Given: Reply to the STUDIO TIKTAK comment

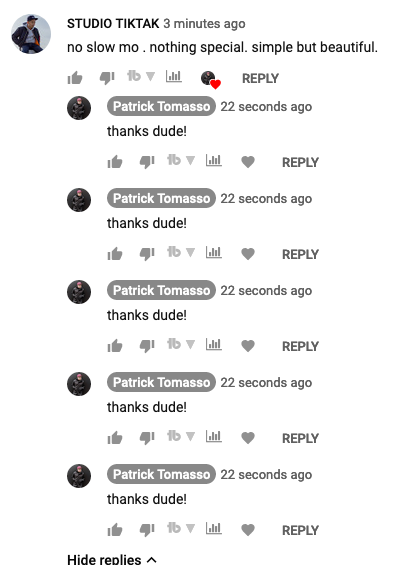Looking at the screenshot, I should (260, 78).
